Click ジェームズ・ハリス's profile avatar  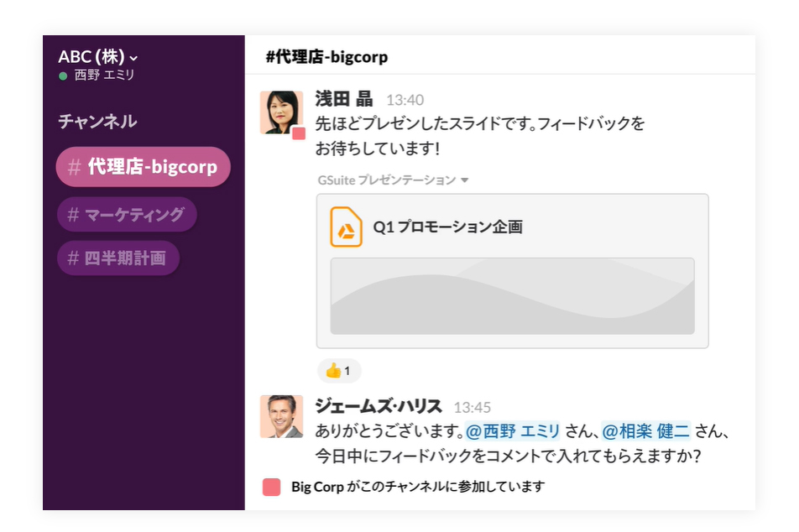point(281,416)
